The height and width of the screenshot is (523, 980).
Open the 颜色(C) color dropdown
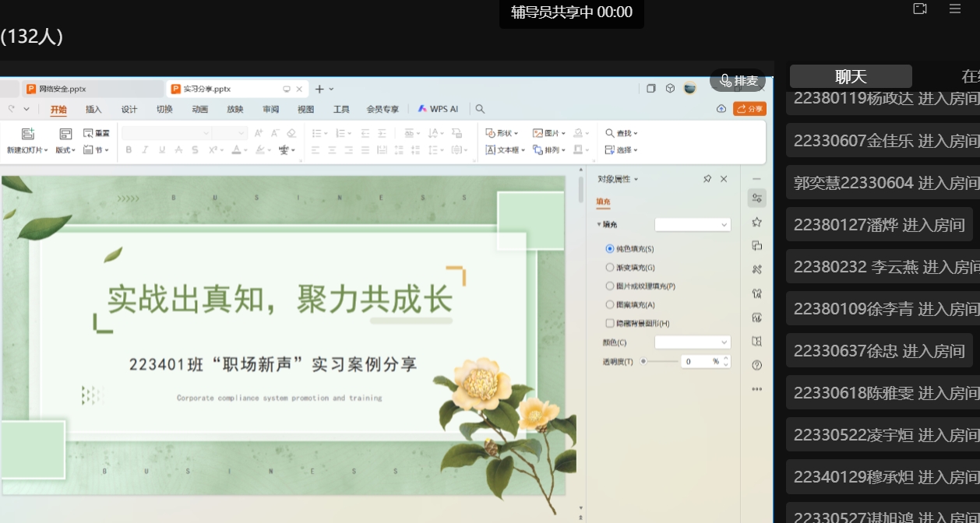point(693,342)
